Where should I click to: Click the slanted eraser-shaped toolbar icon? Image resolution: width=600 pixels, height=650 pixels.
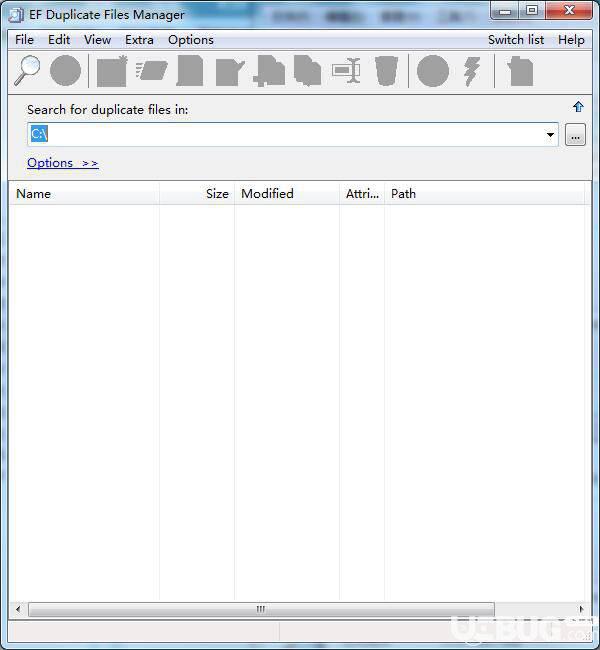coord(152,70)
